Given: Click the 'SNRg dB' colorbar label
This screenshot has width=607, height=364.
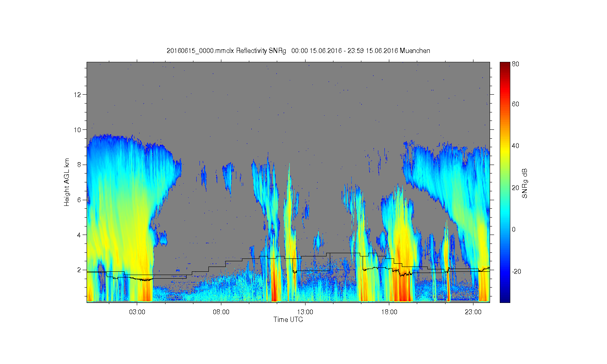Looking at the screenshot, I should (x=525, y=183).
